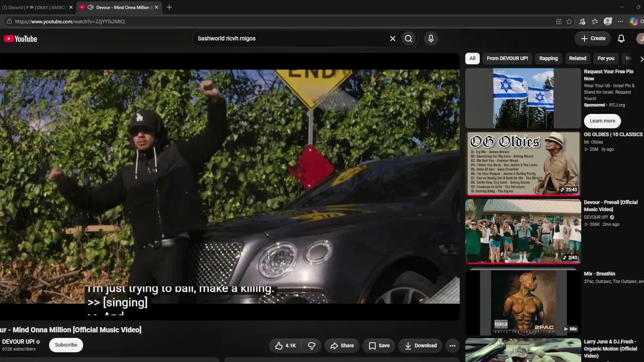Open "Request Your Free Pin Now" ad title

pyautogui.click(x=609, y=75)
